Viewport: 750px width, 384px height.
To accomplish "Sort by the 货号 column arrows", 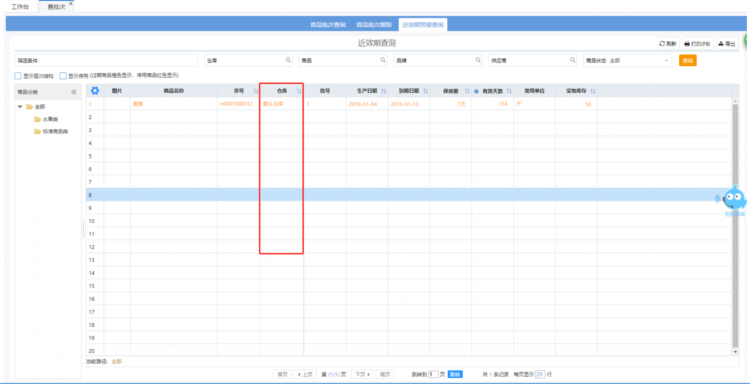I will click(x=256, y=91).
